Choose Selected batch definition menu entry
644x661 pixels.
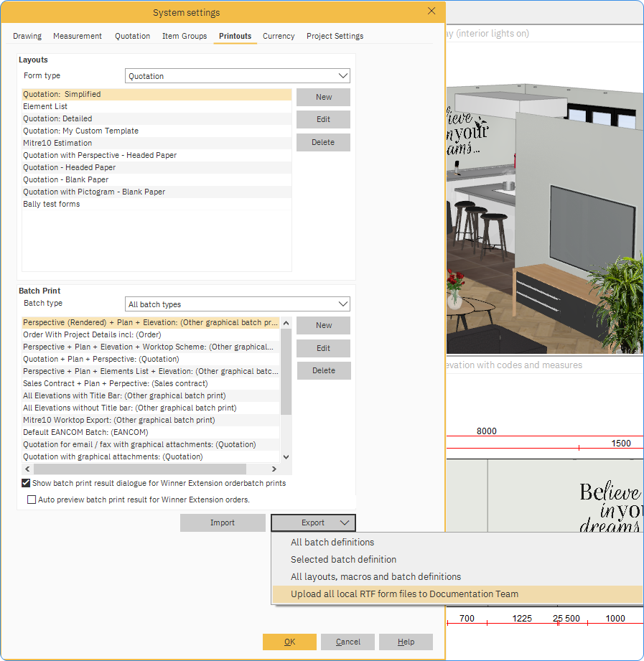343,559
